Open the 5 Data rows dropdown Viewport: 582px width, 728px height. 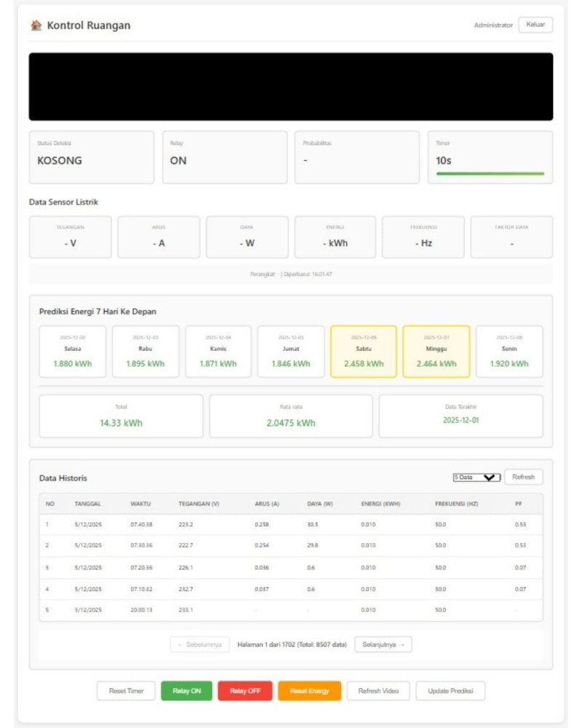[x=476, y=478]
